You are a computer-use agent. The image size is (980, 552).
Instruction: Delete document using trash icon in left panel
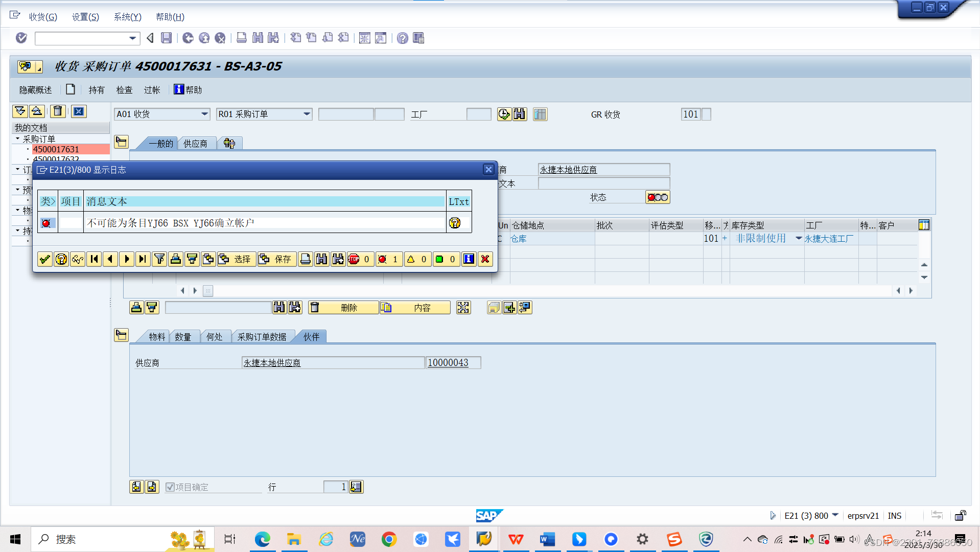[x=57, y=111]
